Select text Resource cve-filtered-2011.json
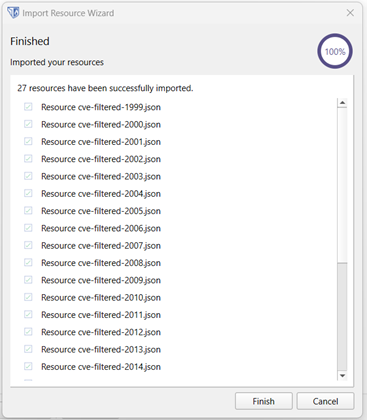Screen dimensions: 367x420 click(x=101, y=315)
